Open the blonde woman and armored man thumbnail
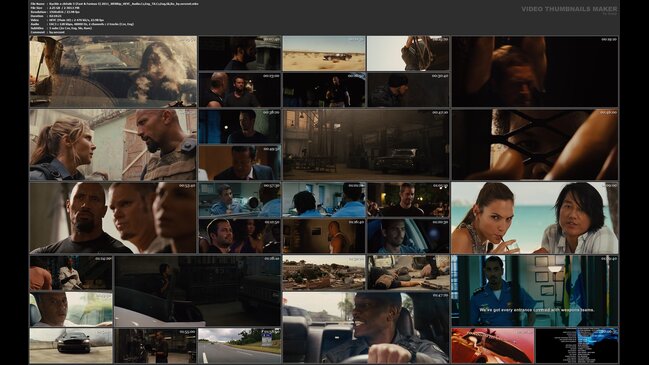Screen dimensions: 649x365 pos(113,145)
